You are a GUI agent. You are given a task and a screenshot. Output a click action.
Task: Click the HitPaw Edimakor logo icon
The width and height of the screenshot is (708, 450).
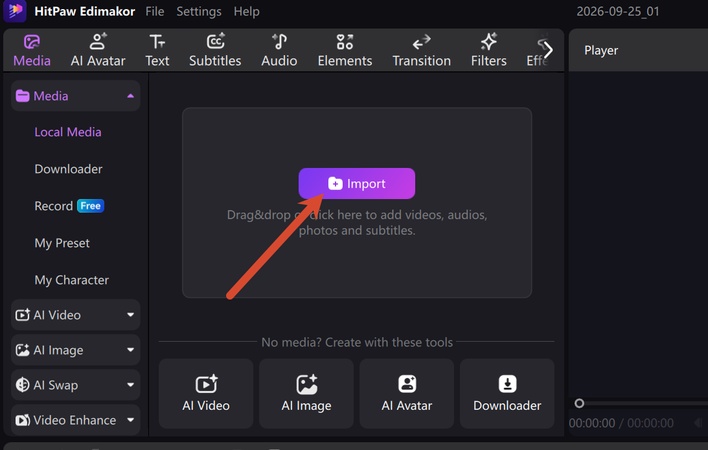15,11
